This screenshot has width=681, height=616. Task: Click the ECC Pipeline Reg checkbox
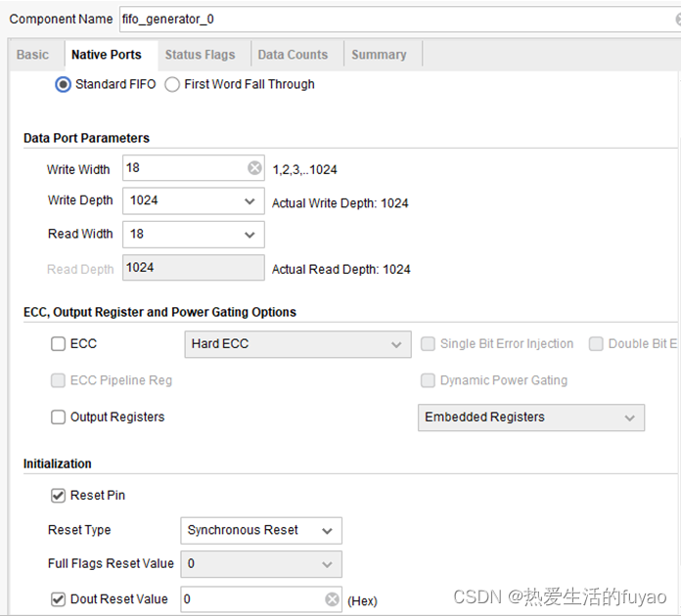click(58, 380)
